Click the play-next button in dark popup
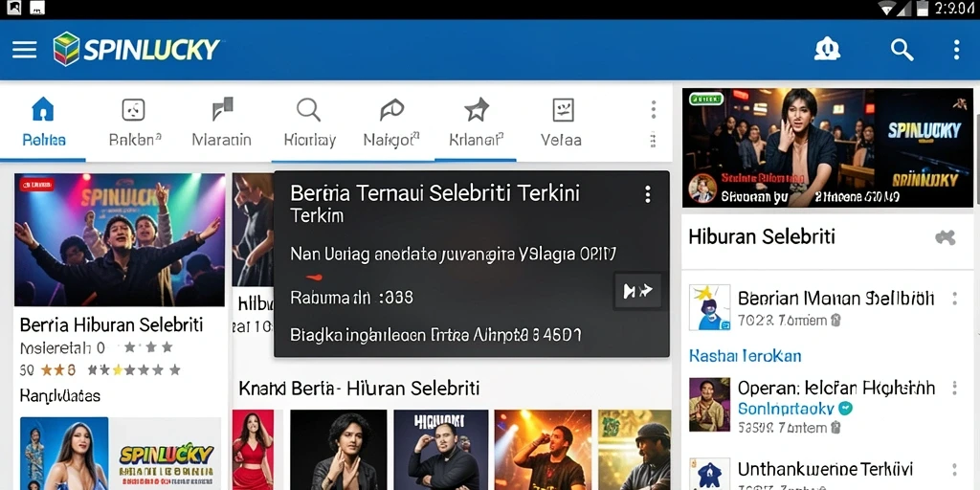 637,291
